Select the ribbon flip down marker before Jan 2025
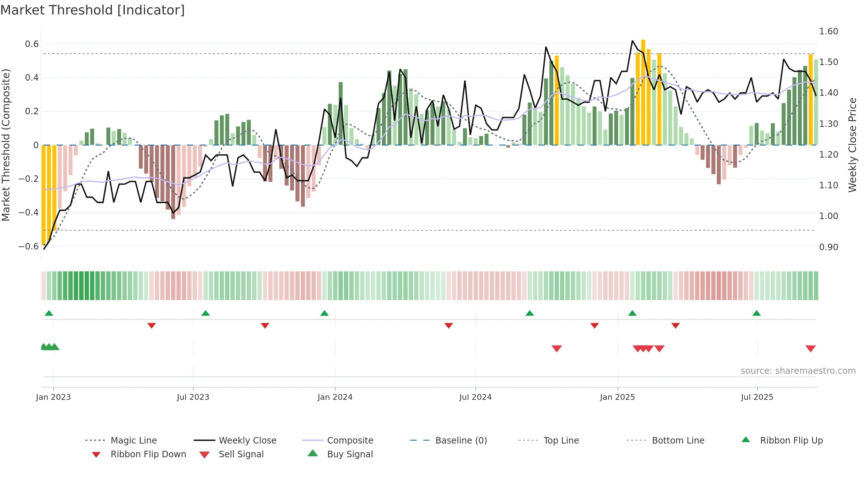 [595, 326]
